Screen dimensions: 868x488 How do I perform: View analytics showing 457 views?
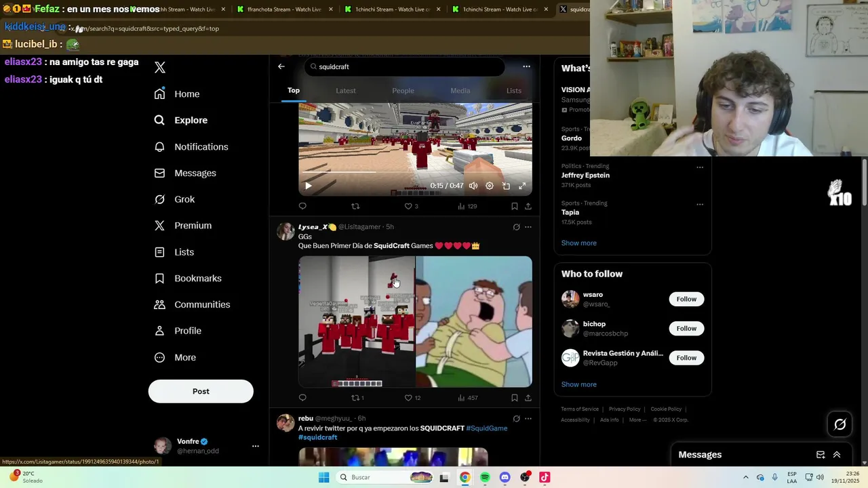467,398
